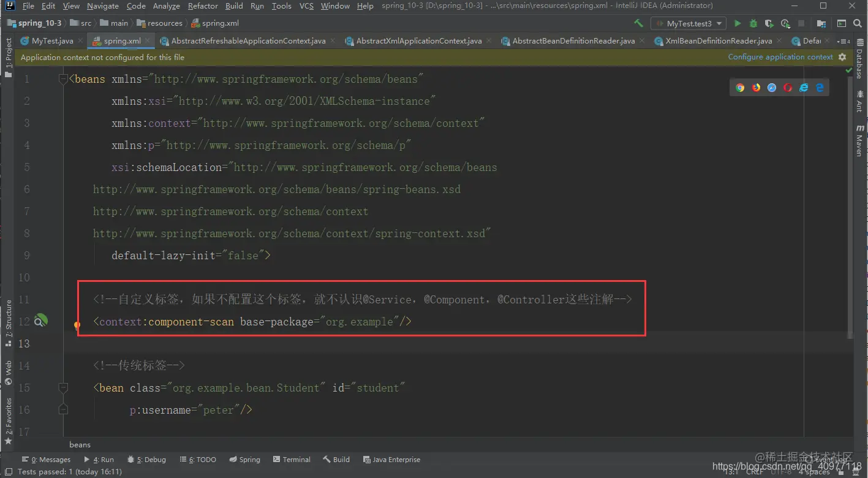The image size is (868, 478).
Task: Click the notification bar gear icon
Action: click(x=842, y=57)
